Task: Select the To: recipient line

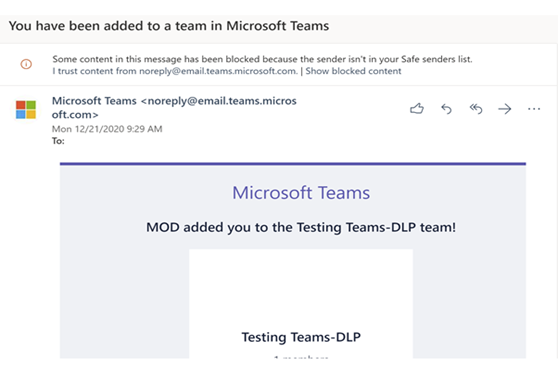Action: pyautogui.click(x=58, y=141)
